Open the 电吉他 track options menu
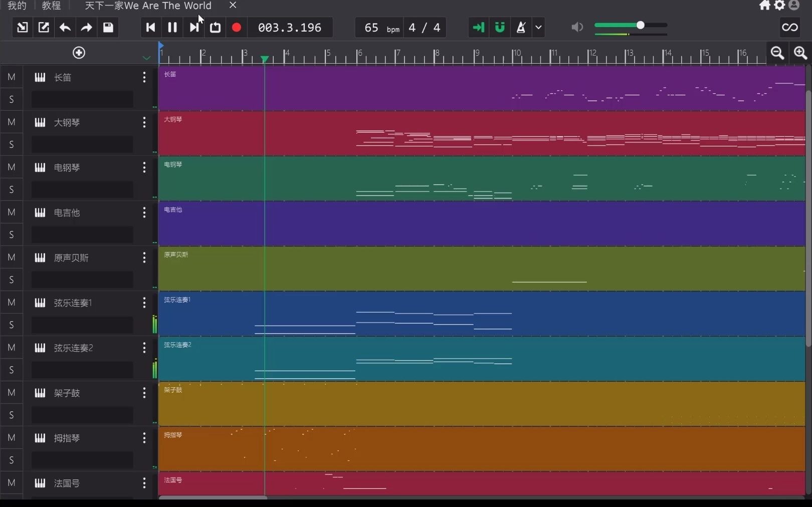Image resolution: width=812 pixels, height=507 pixels. coord(144,212)
